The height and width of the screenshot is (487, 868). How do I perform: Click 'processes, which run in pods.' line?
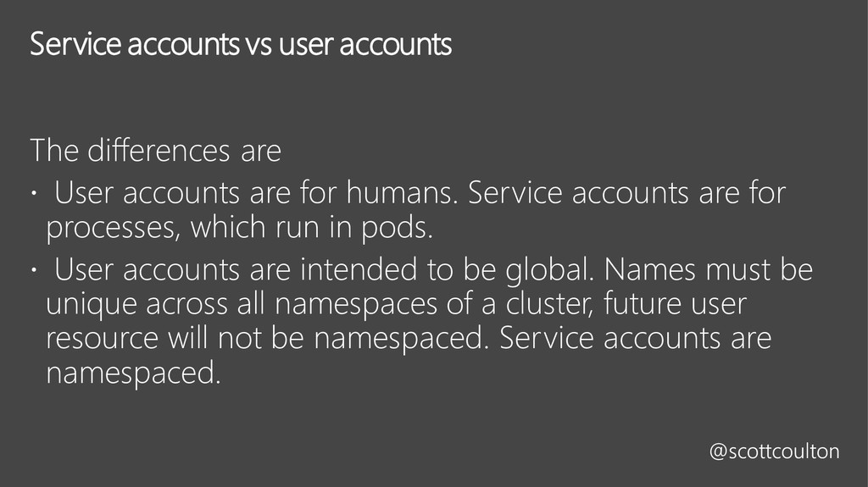pyautogui.click(x=239, y=228)
